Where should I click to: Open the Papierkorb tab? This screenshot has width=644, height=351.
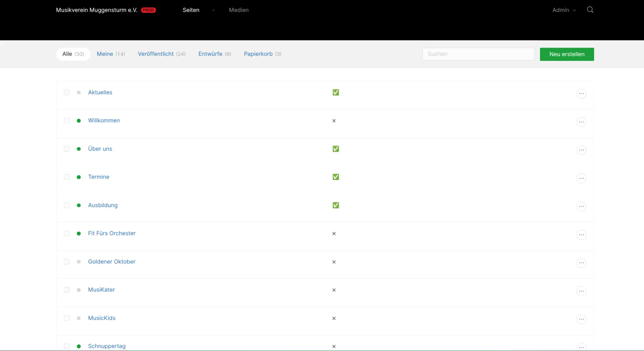pyautogui.click(x=263, y=54)
